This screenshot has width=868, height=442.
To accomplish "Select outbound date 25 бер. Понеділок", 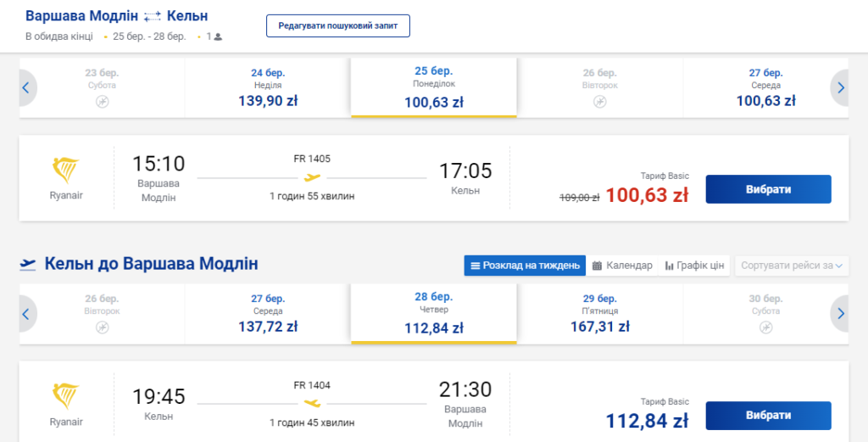I will [x=433, y=87].
